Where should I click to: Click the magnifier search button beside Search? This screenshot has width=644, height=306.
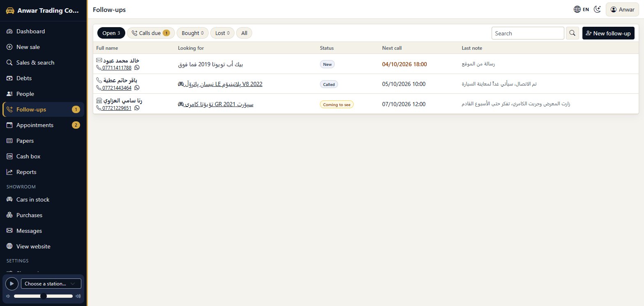(573, 33)
